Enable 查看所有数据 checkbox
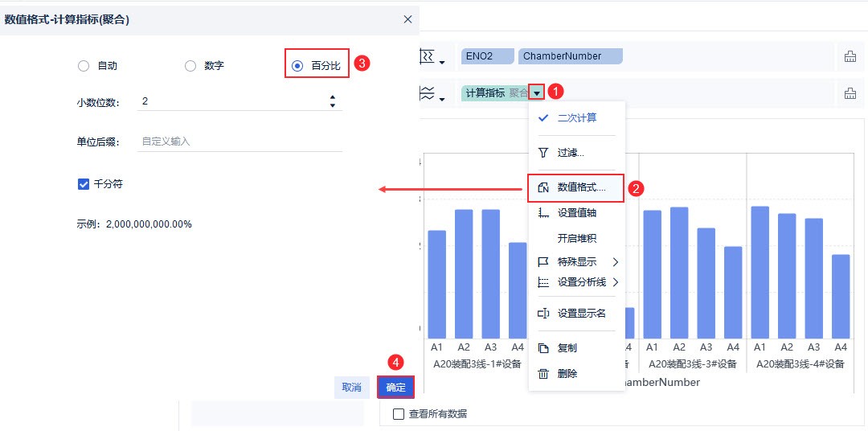This screenshot has height=431, width=868. [399, 414]
